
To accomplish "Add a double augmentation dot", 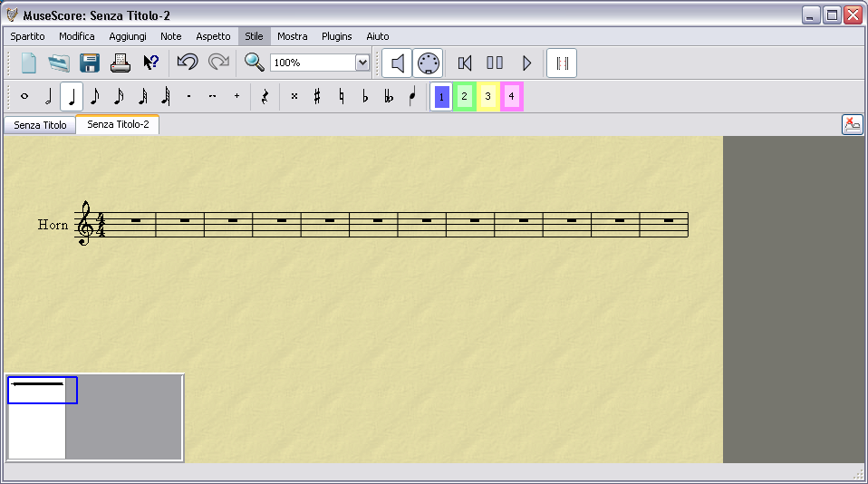I will [x=213, y=96].
